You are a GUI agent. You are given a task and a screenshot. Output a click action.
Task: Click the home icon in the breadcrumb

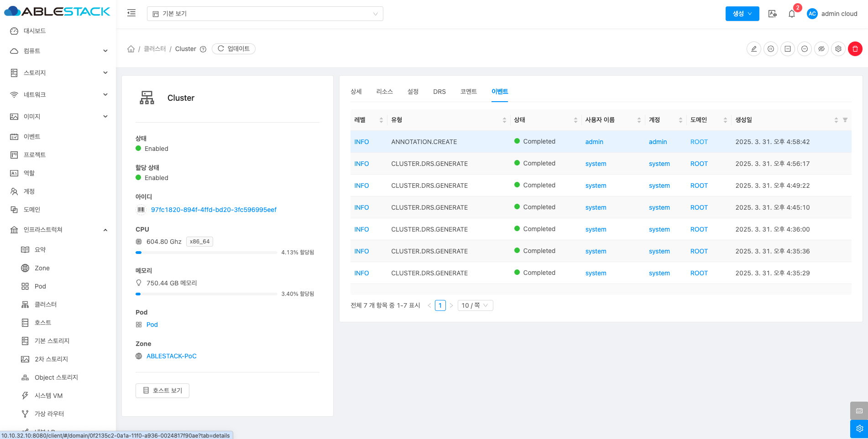(131, 49)
